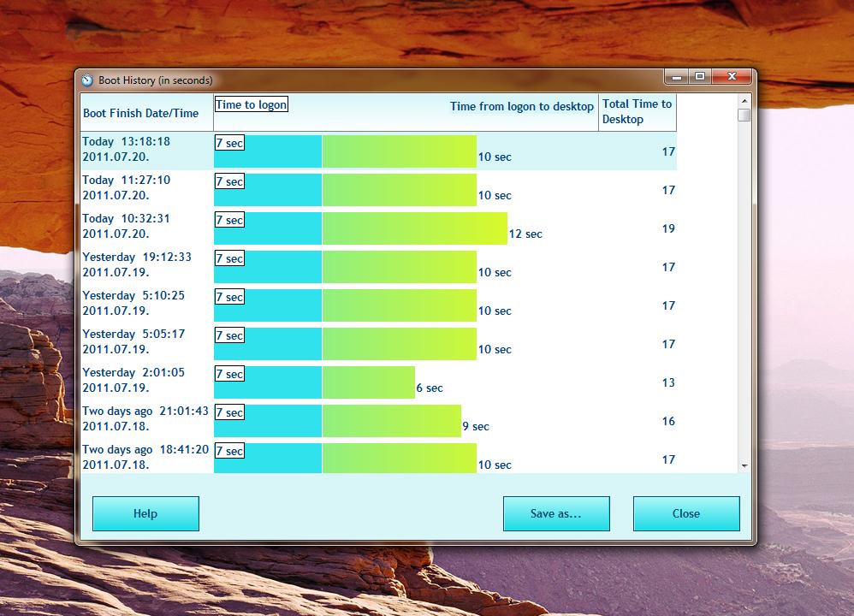Image resolution: width=854 pixels, height=616 pixels.
Task: Click total 17 in the 5:05:17 row
Action: click(669, 344)
